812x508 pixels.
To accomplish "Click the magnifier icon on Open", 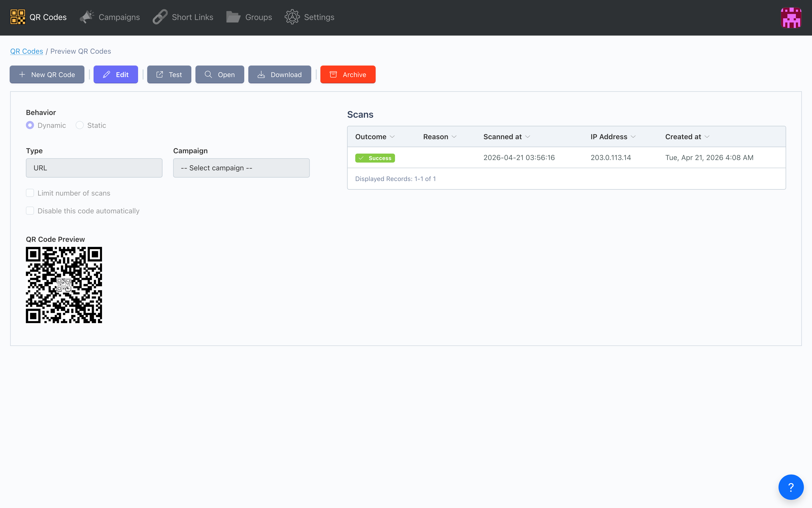I will pos(208,75).
